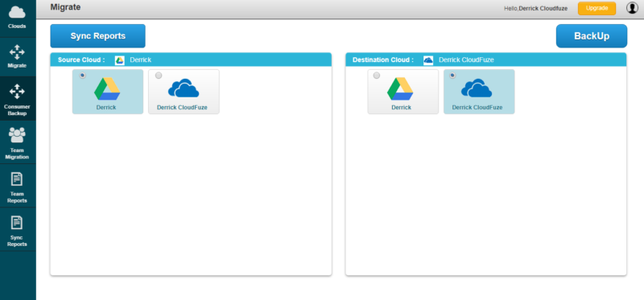The width and height of the screenshot is (644, 300).
Task: Click Google Drive logo in Source Cloud panel
Action: pos(107,88)
